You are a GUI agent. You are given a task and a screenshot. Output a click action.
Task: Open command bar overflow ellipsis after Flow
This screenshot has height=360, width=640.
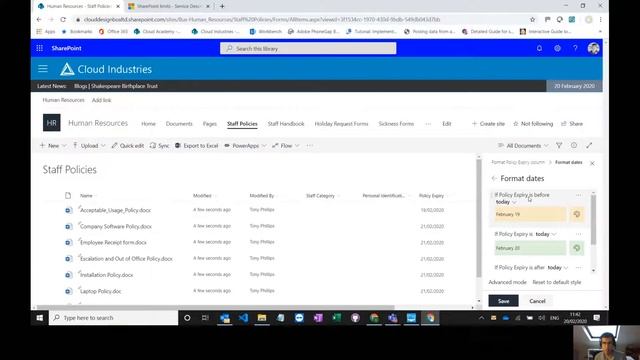click(309, 146)
